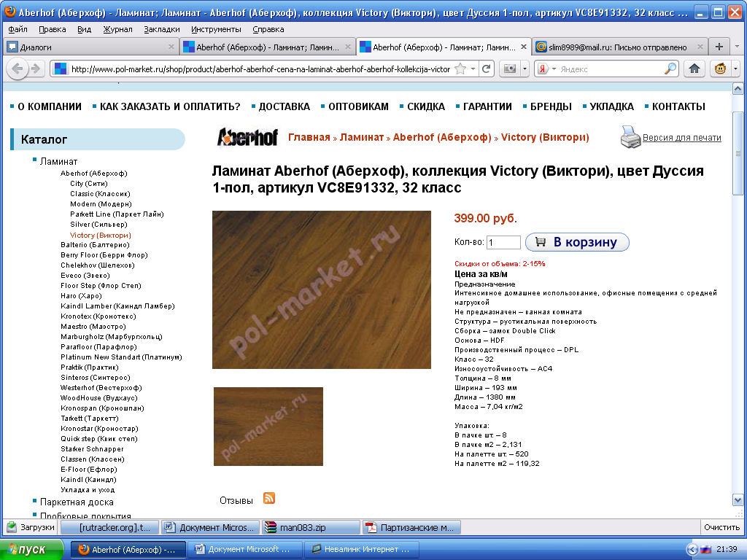Open the Файл menu
The width and height of the screenshot is (747, 560).
pos(18,29)
